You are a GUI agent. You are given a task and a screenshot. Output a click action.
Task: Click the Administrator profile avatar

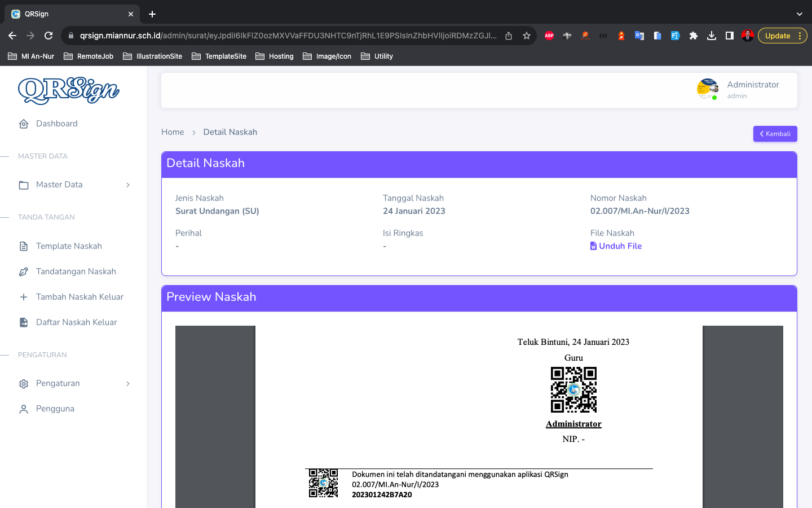click(x=707, y=89)
